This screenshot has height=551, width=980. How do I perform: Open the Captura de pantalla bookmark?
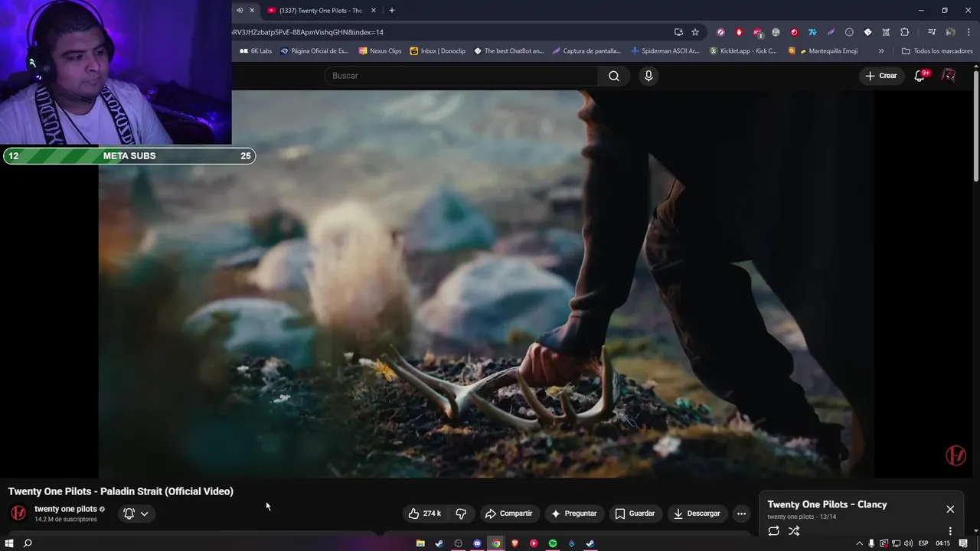586,51
